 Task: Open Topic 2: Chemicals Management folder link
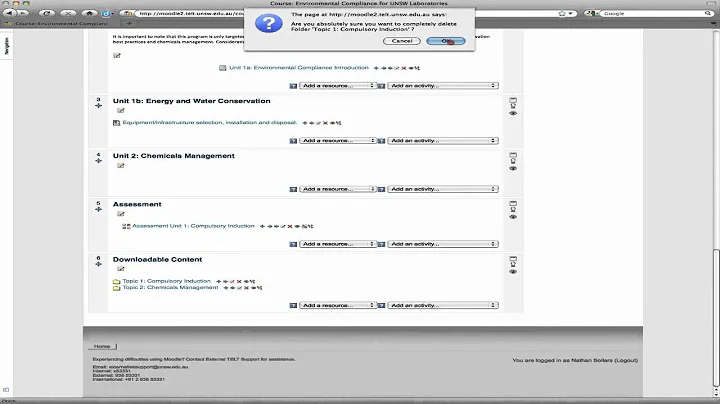(x=170, y=287)
